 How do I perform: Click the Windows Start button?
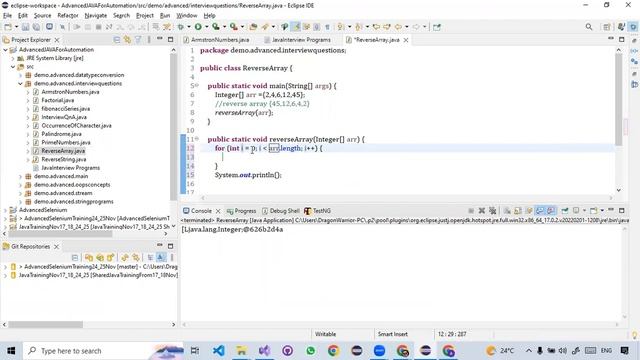tap(11, 351)
